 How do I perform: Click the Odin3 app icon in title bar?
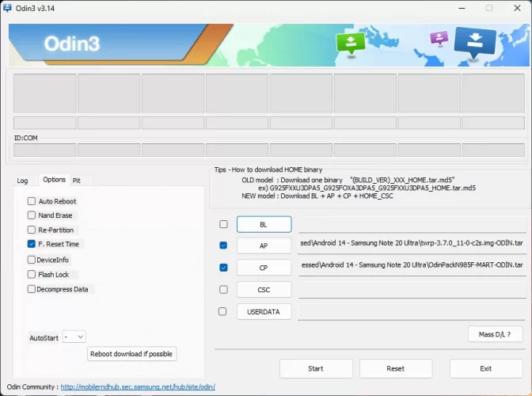tap(7, 8)
